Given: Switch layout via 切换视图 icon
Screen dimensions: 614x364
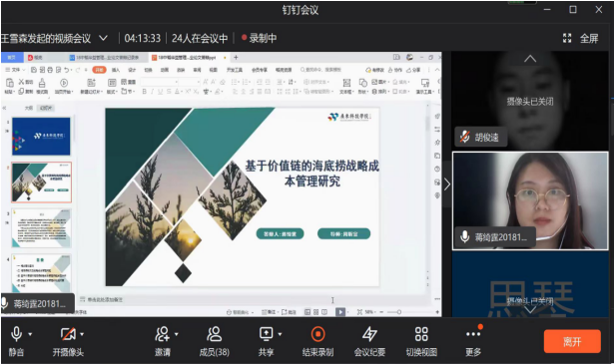Looking at the screenshot, I should click(x=421, y=334).
